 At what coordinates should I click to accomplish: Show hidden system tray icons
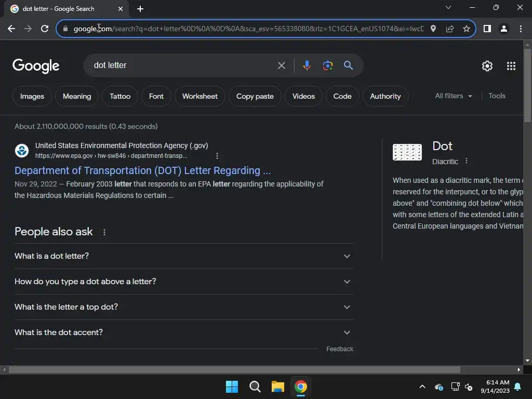tap(422, 387)
